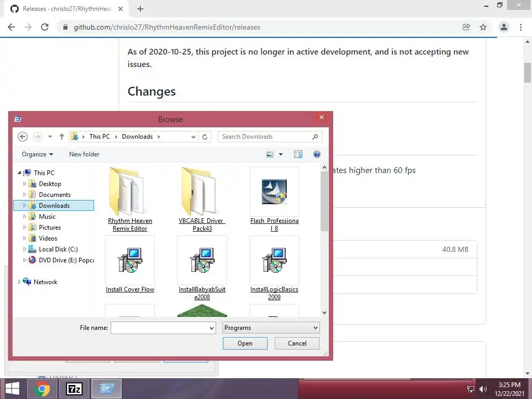Select the InstallLogicBasics2009 file
Viewport: 532px width, 399px height.
click(274, 268)
